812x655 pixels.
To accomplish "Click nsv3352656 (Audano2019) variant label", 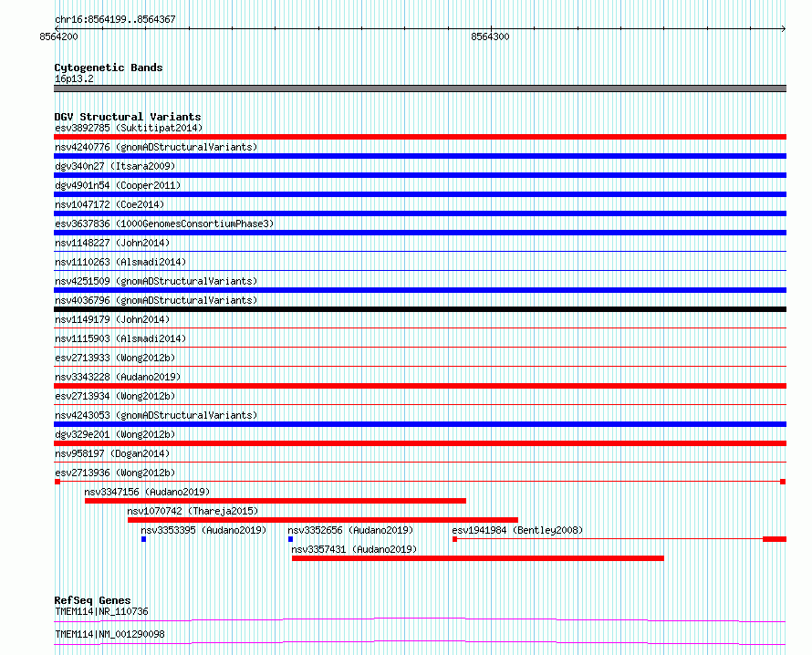I will pos(350,530).
